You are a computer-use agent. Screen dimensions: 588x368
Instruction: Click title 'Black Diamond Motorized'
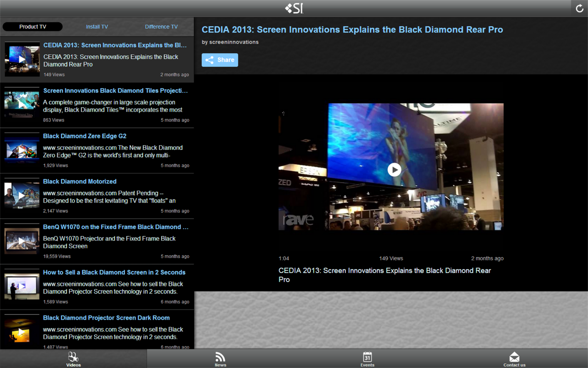80,181
